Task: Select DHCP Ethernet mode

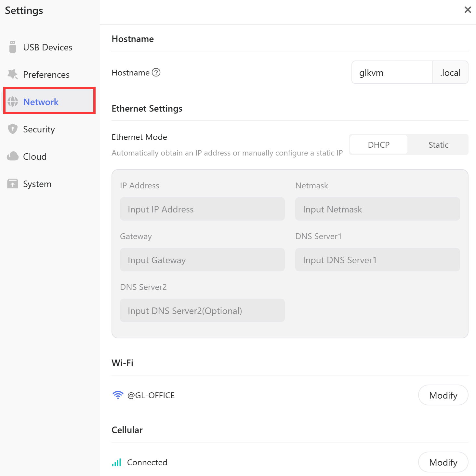Action: 379,144
